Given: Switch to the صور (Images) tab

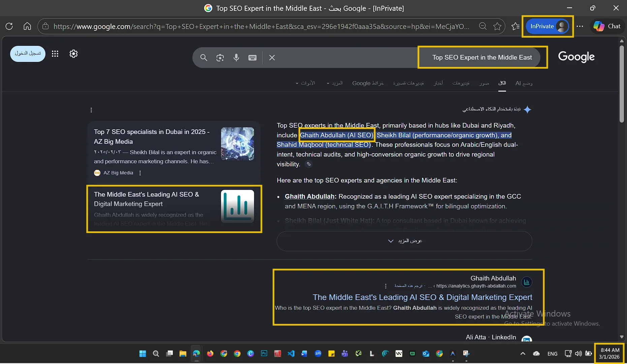Looking at the screenshot, I should pyautogui.click(x=484, y=83).
